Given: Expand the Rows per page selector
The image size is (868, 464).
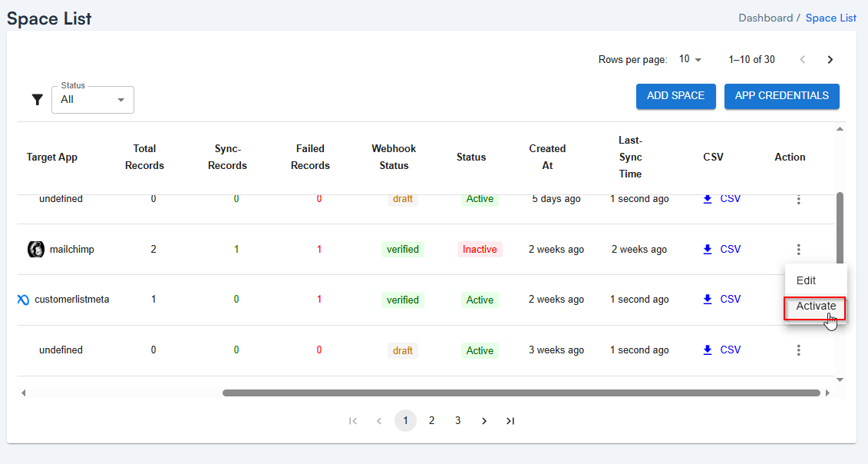Looking at the screenshot, I should coord(690,59).
